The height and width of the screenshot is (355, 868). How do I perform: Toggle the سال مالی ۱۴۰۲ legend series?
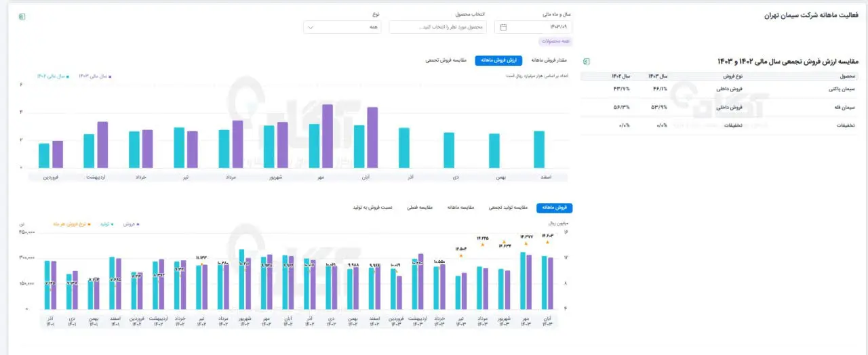coord(53,77)
